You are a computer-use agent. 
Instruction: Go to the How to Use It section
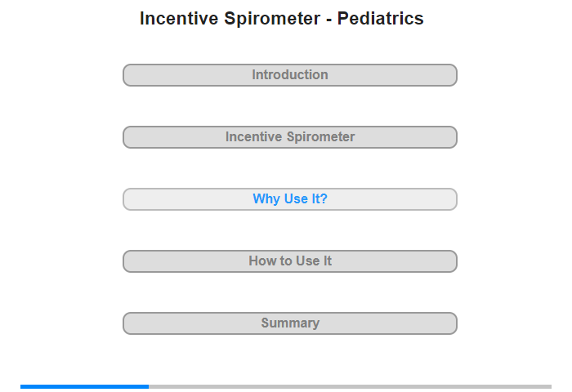(x=289, y=261)
